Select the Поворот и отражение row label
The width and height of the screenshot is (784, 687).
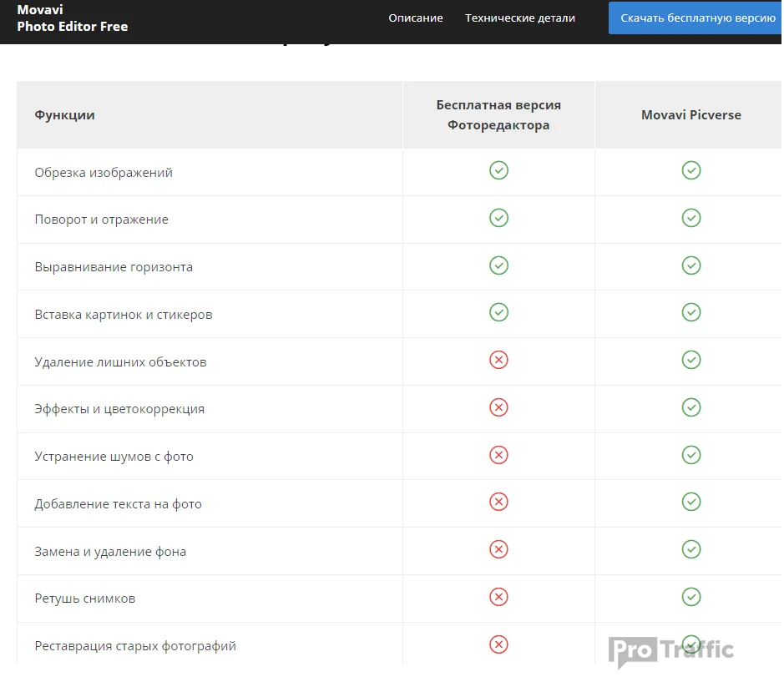102,220
